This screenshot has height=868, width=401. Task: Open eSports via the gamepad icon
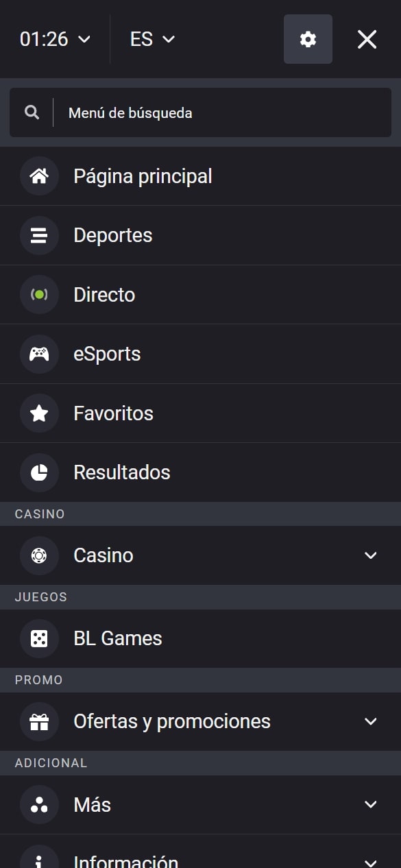coord(39,354)
